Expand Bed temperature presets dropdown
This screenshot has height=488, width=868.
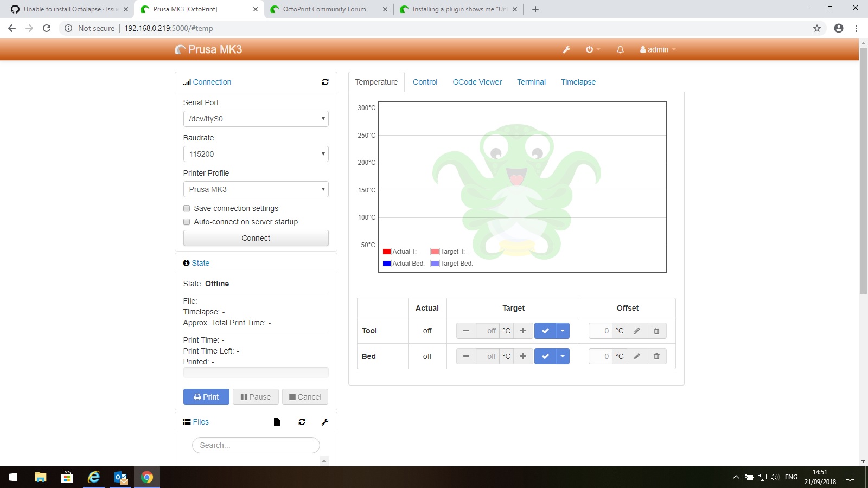pos(563,356)
